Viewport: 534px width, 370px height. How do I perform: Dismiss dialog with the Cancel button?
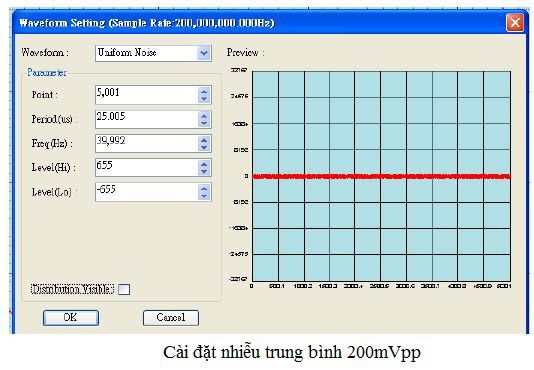click(171, 318)
